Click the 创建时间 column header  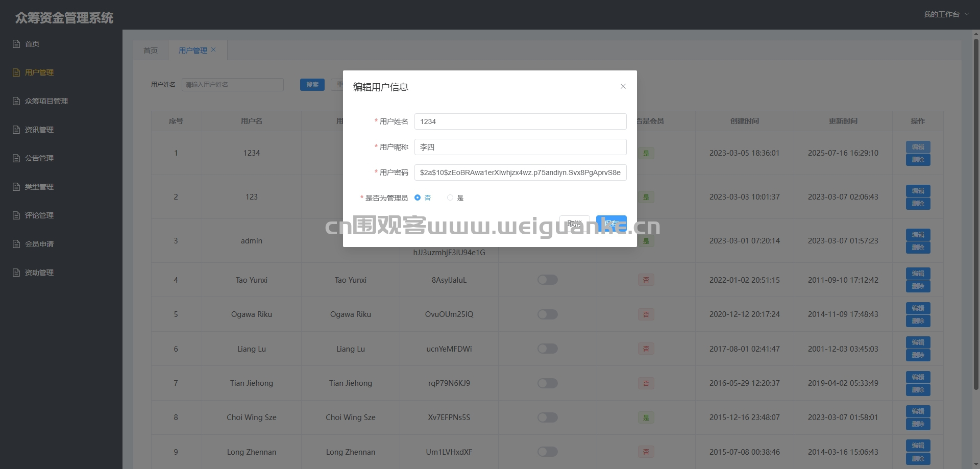[745, 121]
